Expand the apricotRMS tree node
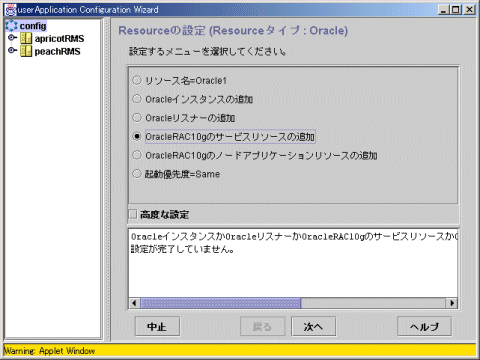480x360 pixels. [12, 37]
